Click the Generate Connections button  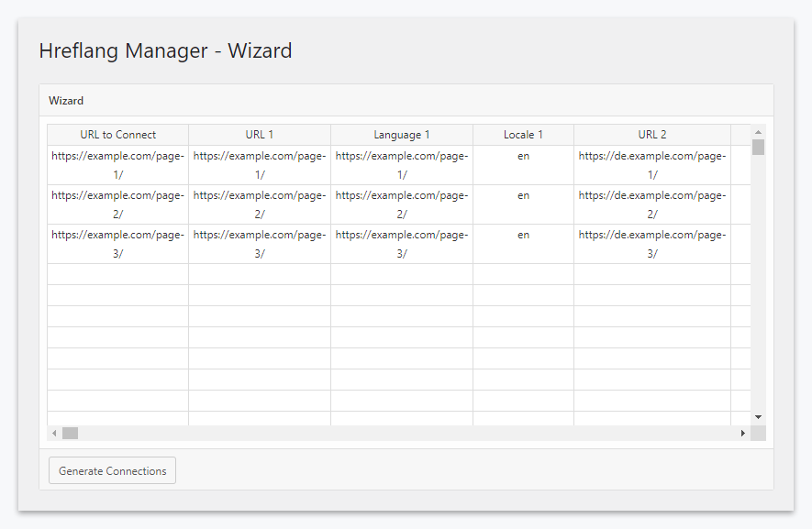coord(112,470)
